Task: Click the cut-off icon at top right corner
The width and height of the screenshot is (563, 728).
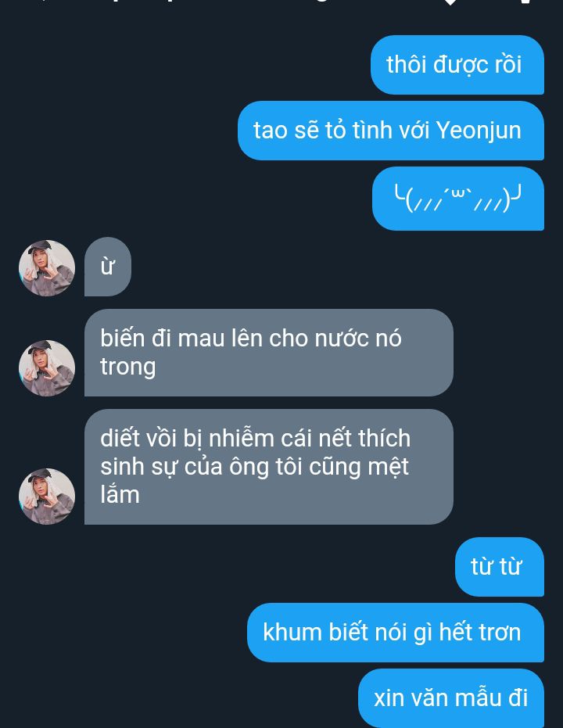Action: pyautogui.click(x=525, y=2)
